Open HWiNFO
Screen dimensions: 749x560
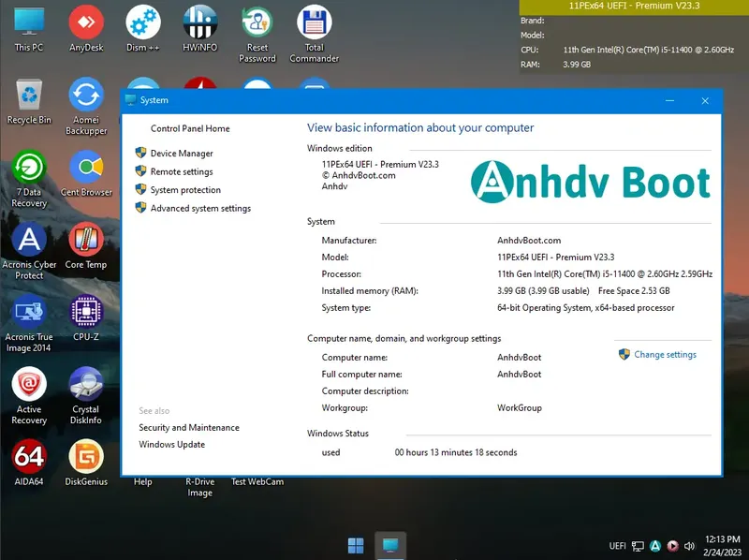click(199, 23)
